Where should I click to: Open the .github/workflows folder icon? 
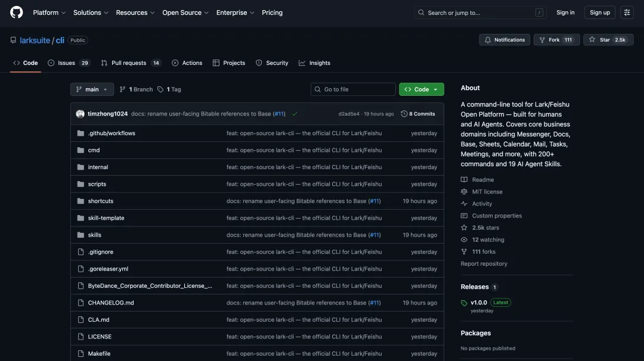(x=80, y=133)
